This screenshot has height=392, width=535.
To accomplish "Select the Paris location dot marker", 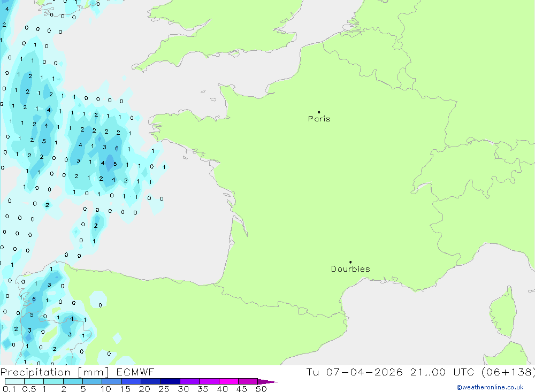I will [319, 112].
